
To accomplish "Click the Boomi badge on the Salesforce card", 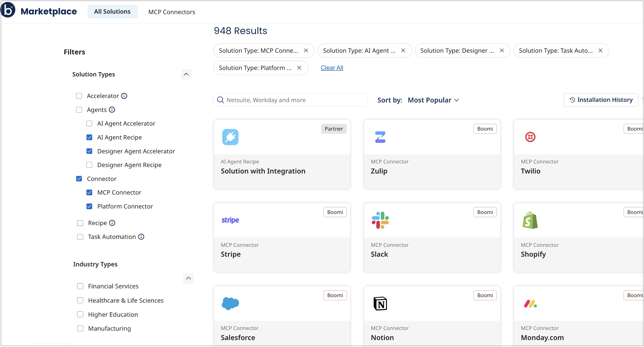I will coord(335,295).
